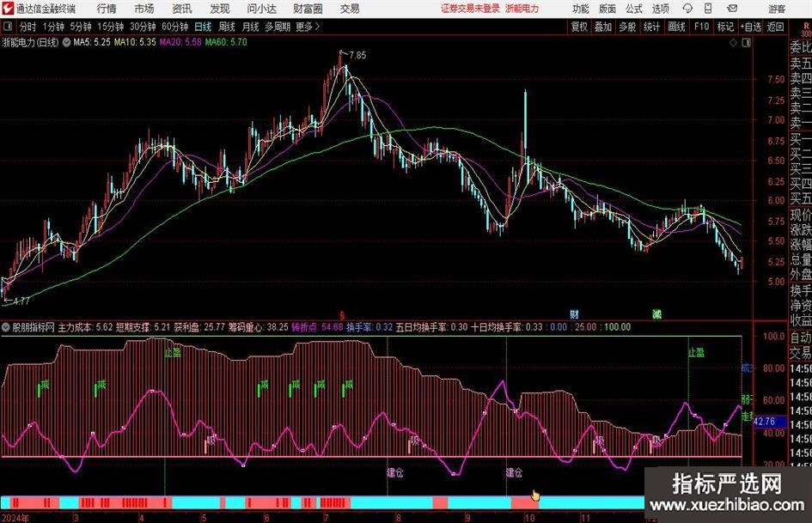This screenshot has height=523, width=812.
Task: Open the 公式 menu
Action: tap(633, 9)
